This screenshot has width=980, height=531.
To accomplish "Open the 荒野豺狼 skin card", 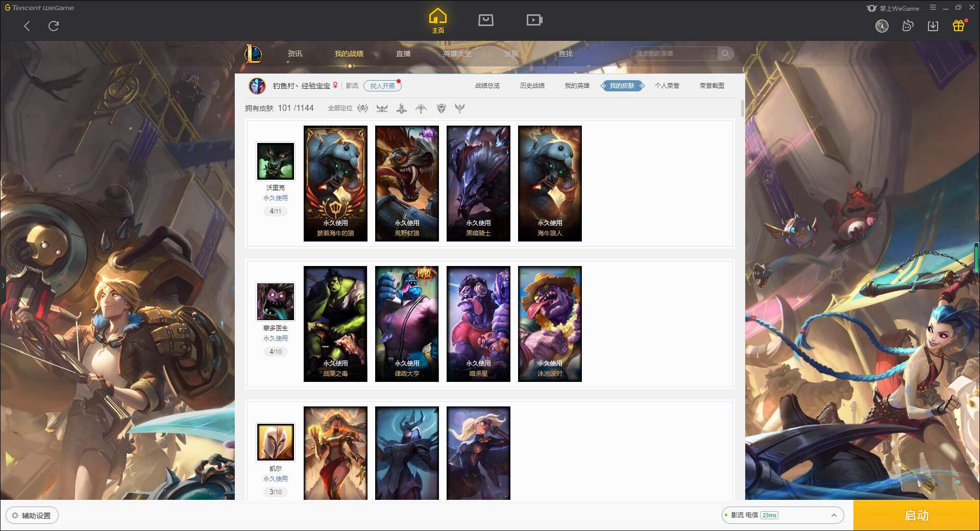I will point(407,183).
